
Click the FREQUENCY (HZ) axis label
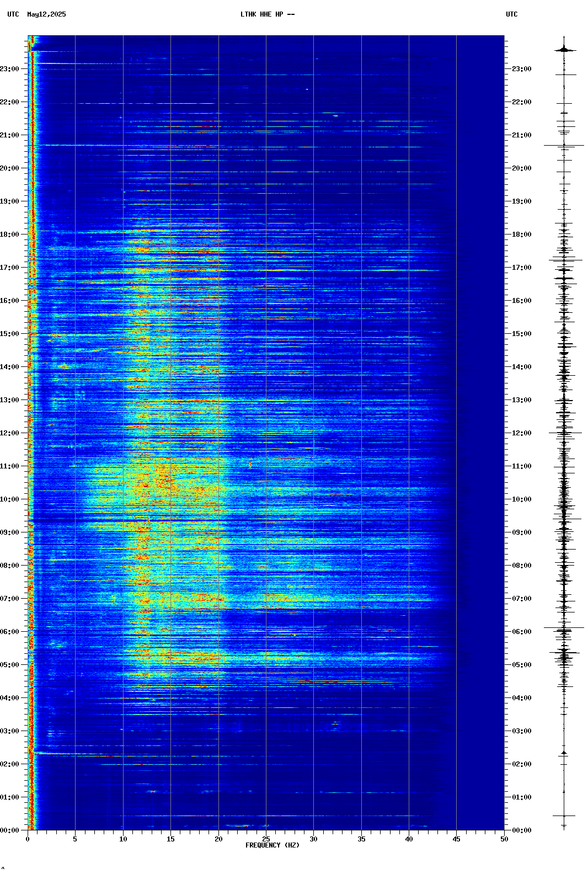[x=272, y=845]
